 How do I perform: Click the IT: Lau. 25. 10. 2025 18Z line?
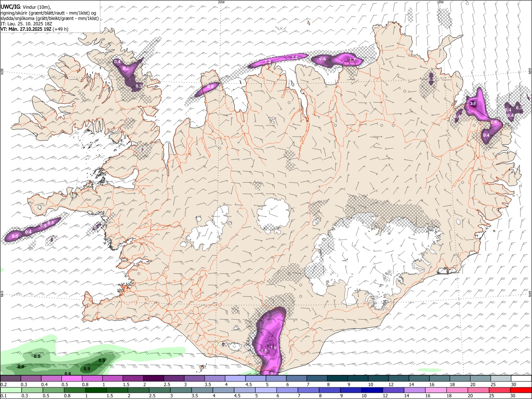[26, 24]
